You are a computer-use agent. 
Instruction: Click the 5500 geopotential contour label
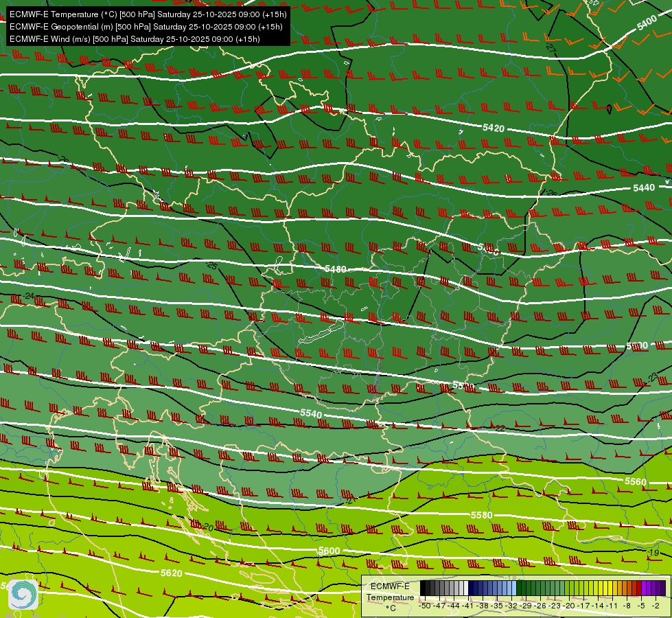tap(637, 345)
